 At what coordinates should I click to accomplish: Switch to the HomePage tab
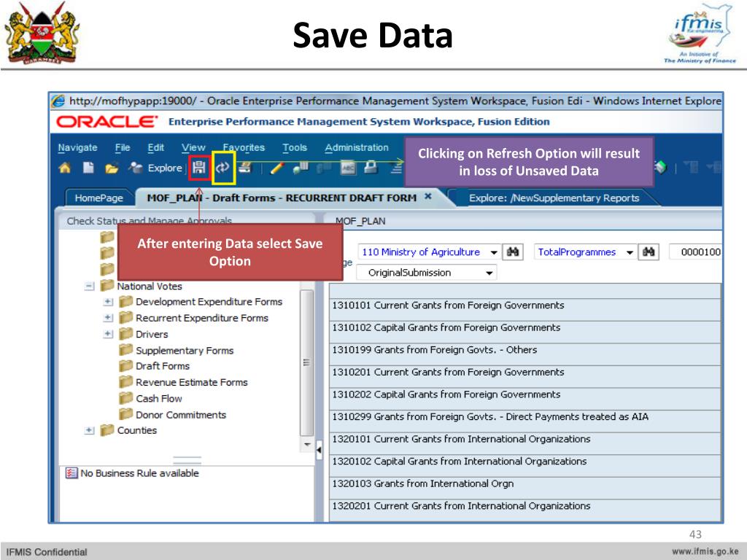coord(99,198)
